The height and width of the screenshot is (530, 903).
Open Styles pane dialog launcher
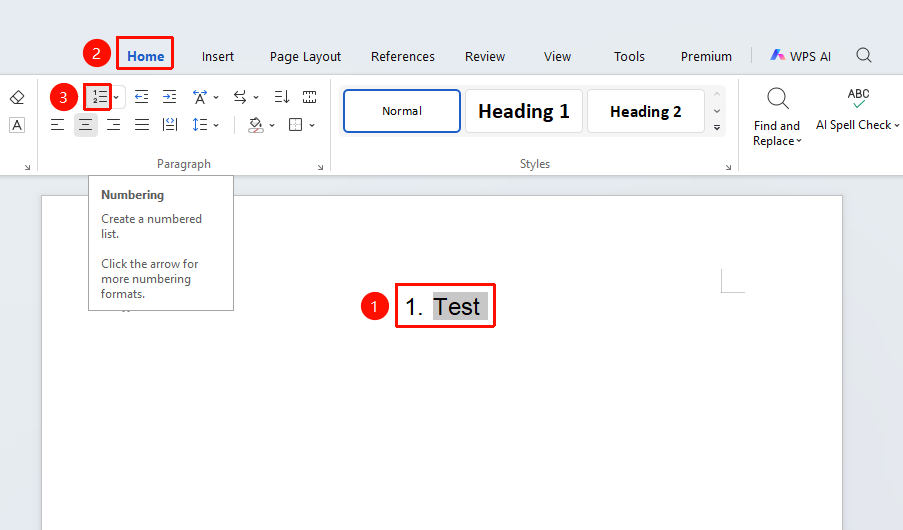(729, 167)
